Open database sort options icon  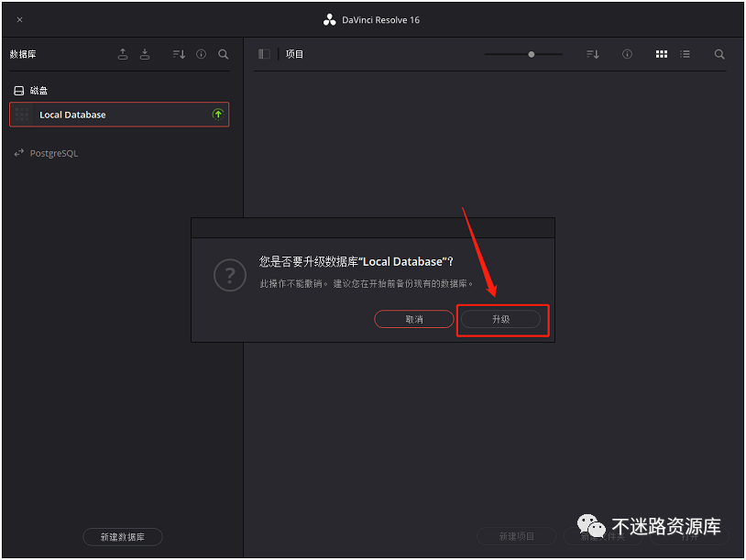point(179,54)
